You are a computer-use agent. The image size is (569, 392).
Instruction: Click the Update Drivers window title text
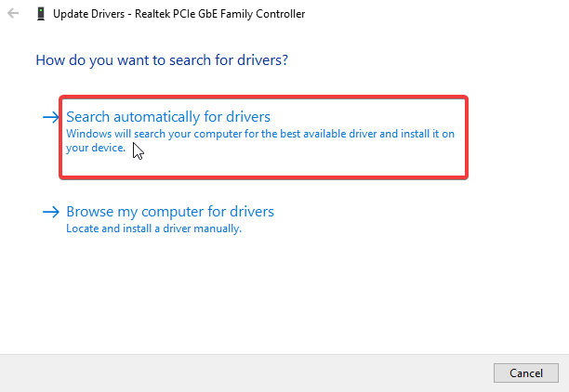coord(179,14)
